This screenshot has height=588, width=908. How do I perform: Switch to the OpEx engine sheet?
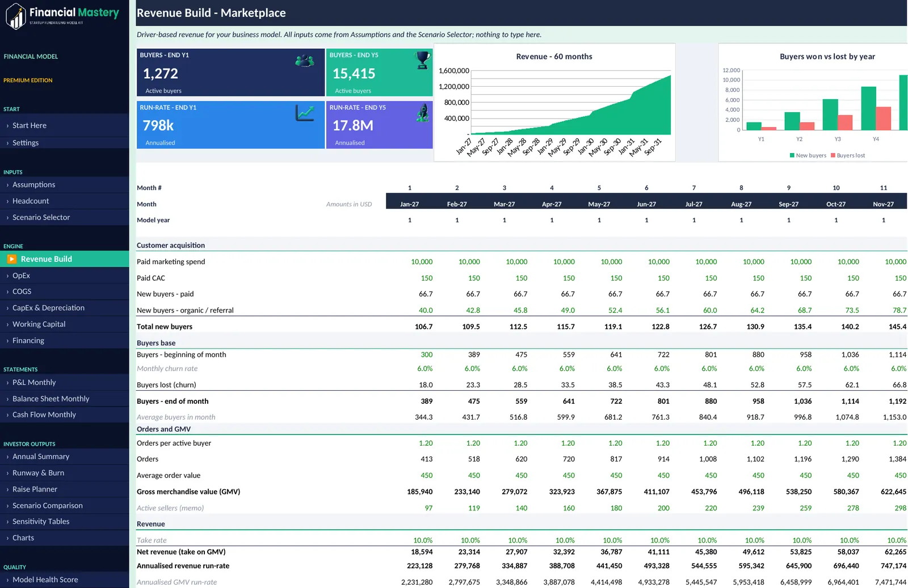(65, 276)
